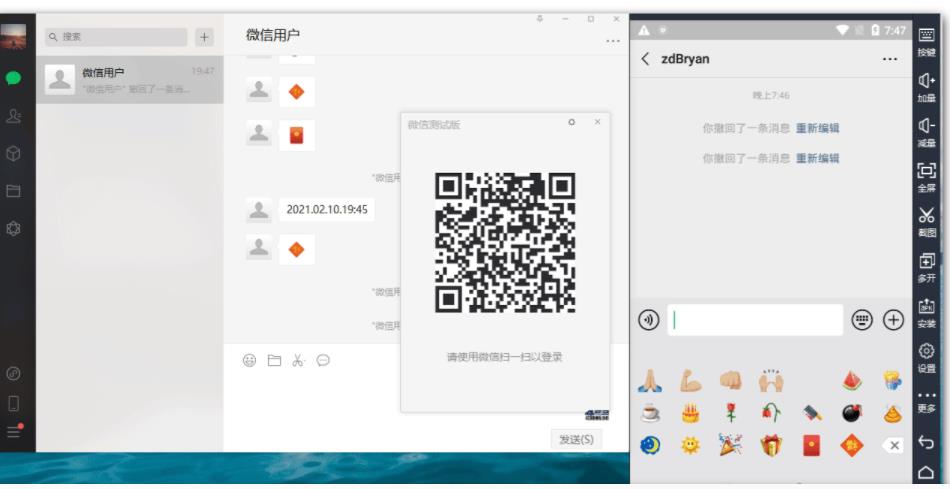The image size is (950, 489).
Task: Open the plus attachments button in mobile chat
Action: (x=894, y=320)
